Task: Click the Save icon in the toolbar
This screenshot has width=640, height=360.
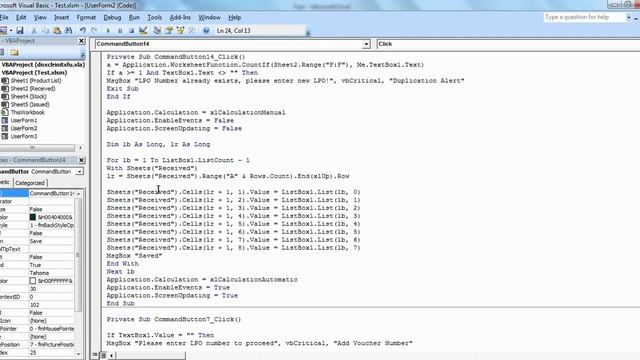Action: pos(20,31)
